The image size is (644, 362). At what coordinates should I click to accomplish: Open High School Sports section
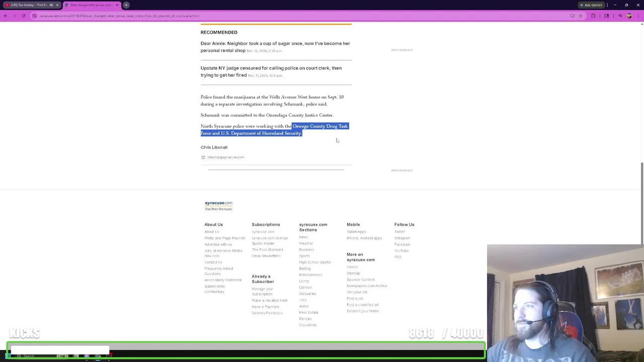pyautogui.click(x=315, y=262)
